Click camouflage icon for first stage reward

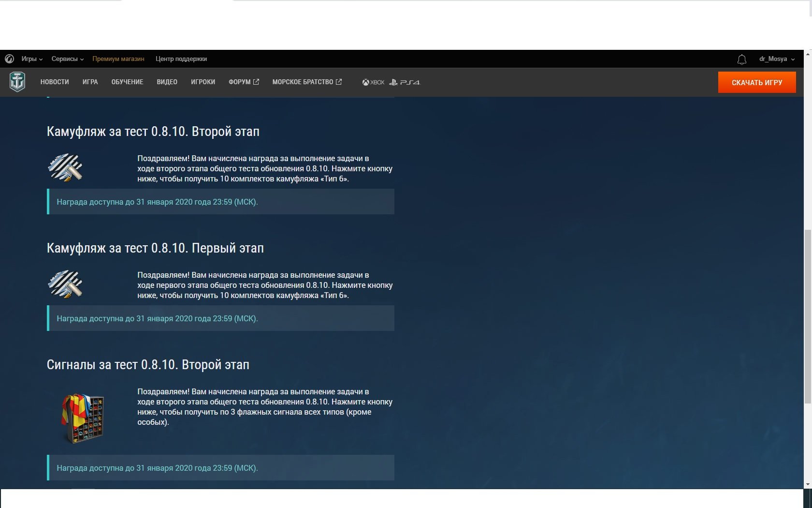65,284
